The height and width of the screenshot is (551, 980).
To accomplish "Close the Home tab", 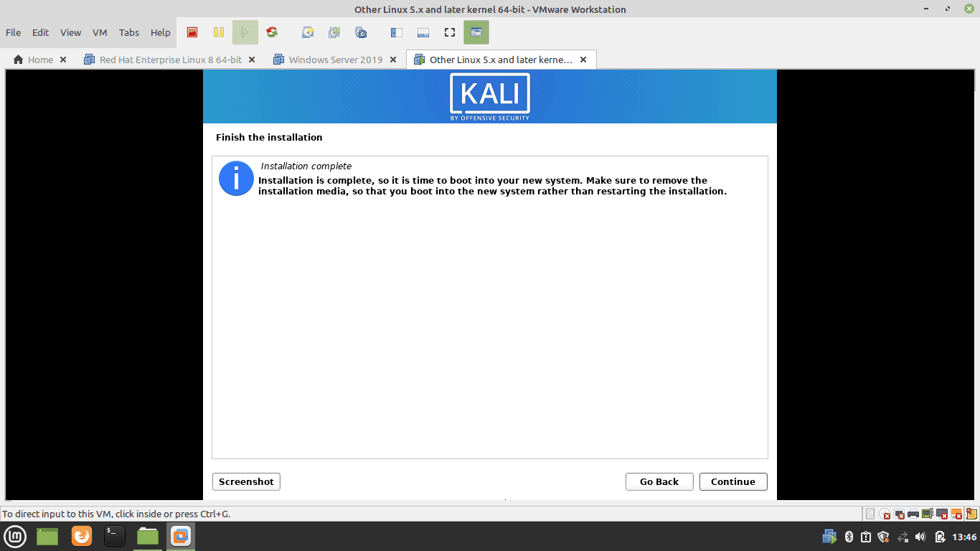I will tap(63, 60).
